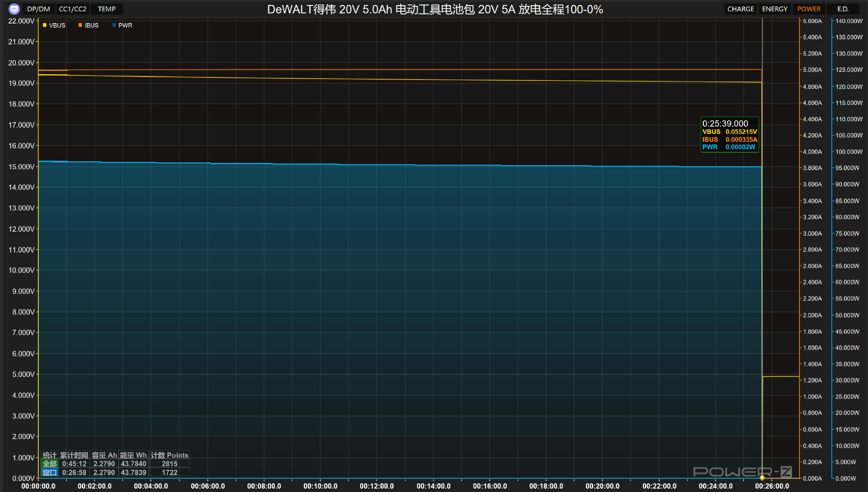Click the 00:26:00.0 time axis label
Image resolution: width=868 pixels, height=492 pixels.
772,486
